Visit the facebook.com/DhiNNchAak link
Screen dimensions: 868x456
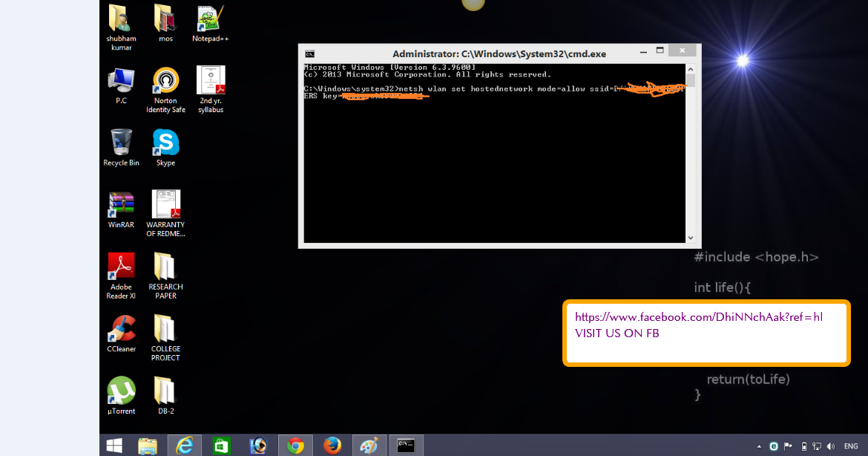tap(698, 316)
